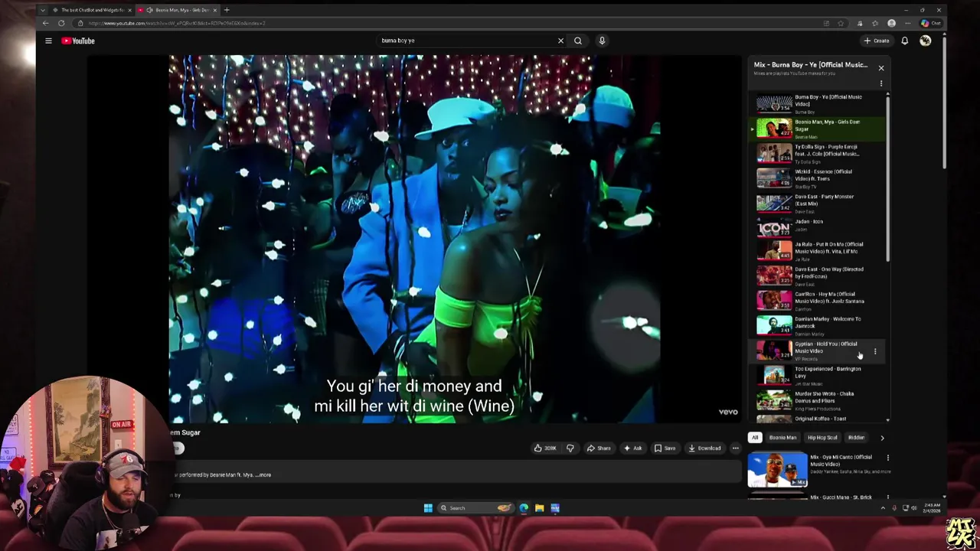Screen dimensions: 980x551
Task: Reload the browser page
Action: pyautogui.click(x=61, y=23)
